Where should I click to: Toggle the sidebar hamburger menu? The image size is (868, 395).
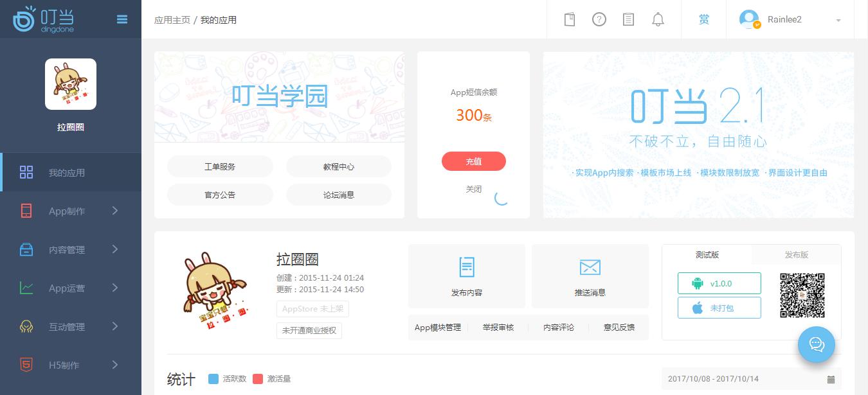pyautogui.click(x=122, y=19)
